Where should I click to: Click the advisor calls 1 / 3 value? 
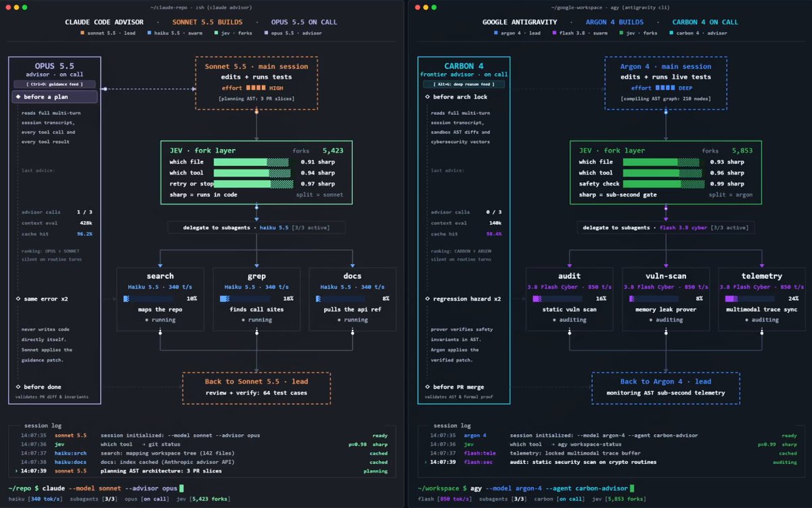point(85,212)
